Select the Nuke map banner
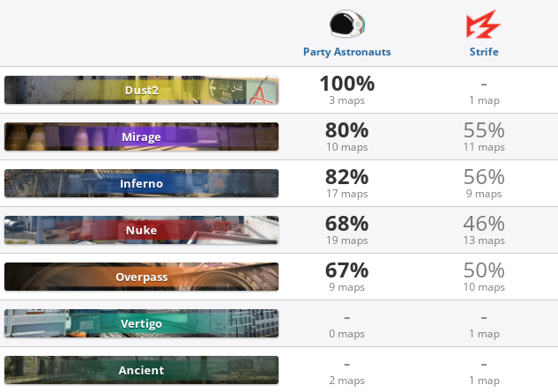 [141, 230]
